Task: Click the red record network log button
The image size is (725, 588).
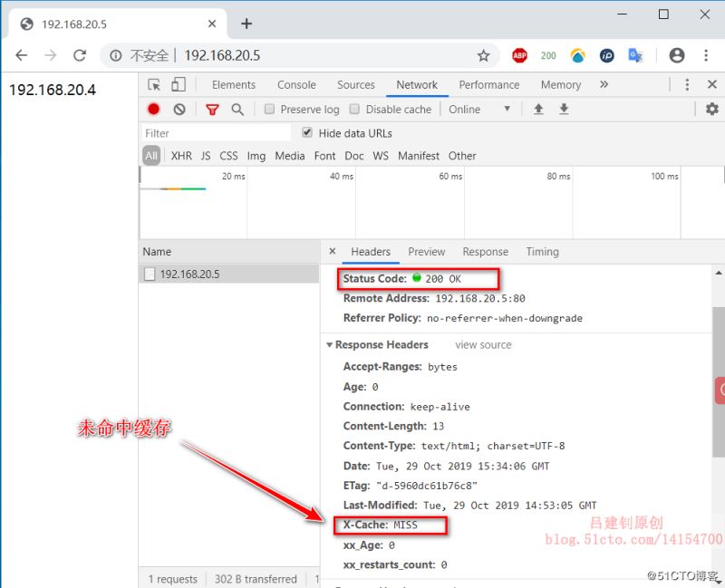Action: pos(153,109)
